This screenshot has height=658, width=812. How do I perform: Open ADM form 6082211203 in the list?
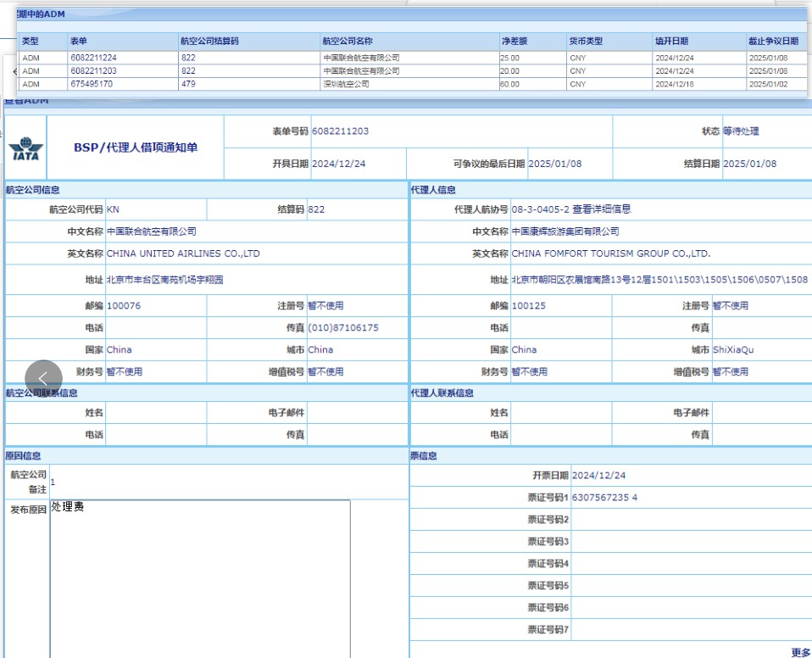[x=93, y=71]
